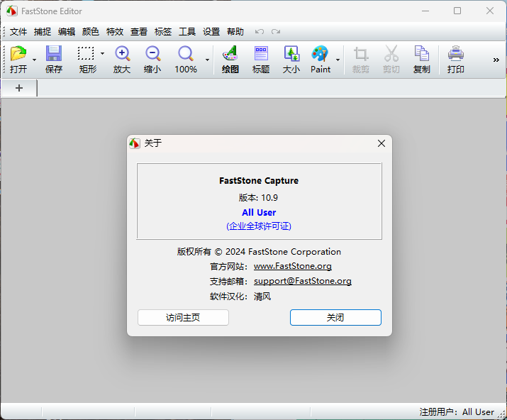The image size is (507, 420).
Task: Open the Effects (特效) menu
Action: (x=115, y=32)
